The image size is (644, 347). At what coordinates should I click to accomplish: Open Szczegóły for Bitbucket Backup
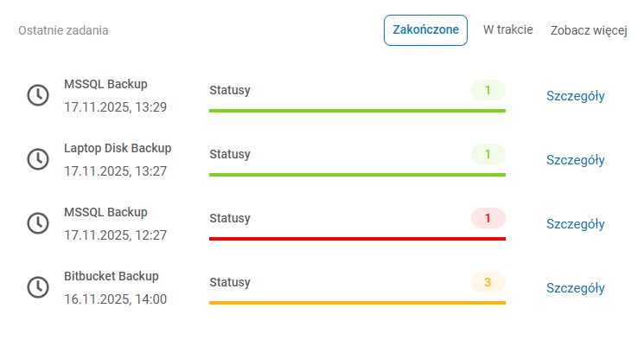point(575,288)
